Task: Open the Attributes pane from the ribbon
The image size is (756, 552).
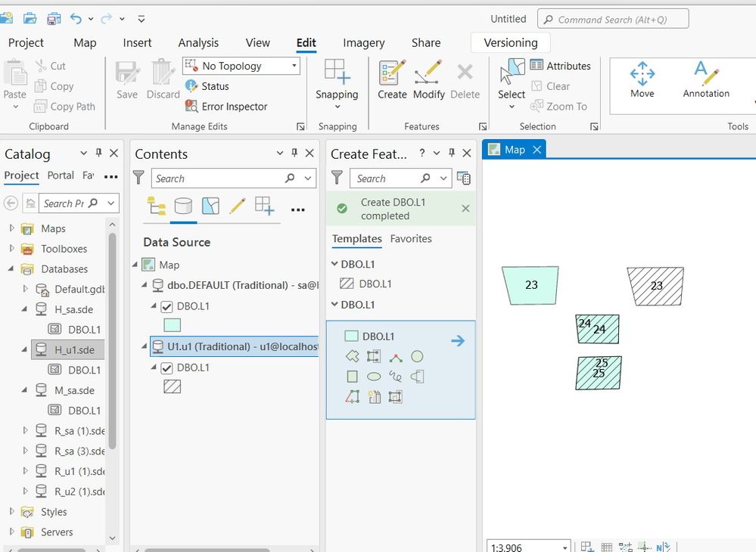Action: pos(560,66)
